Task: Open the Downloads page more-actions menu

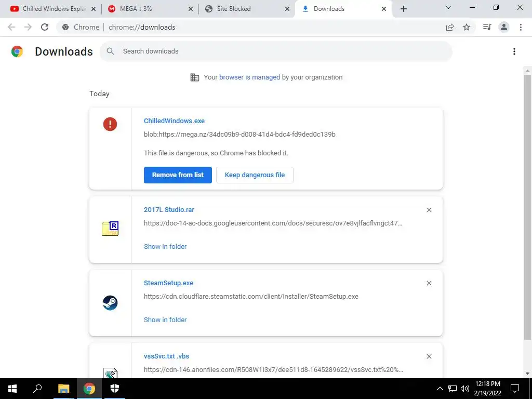Action: (514, 51)
